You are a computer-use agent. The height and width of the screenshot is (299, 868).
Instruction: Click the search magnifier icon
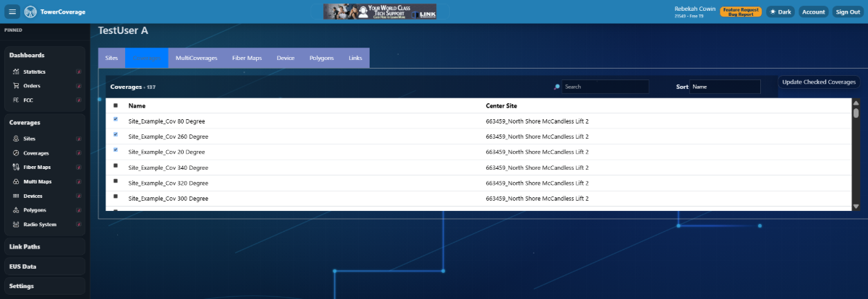[x=556, y=87]
